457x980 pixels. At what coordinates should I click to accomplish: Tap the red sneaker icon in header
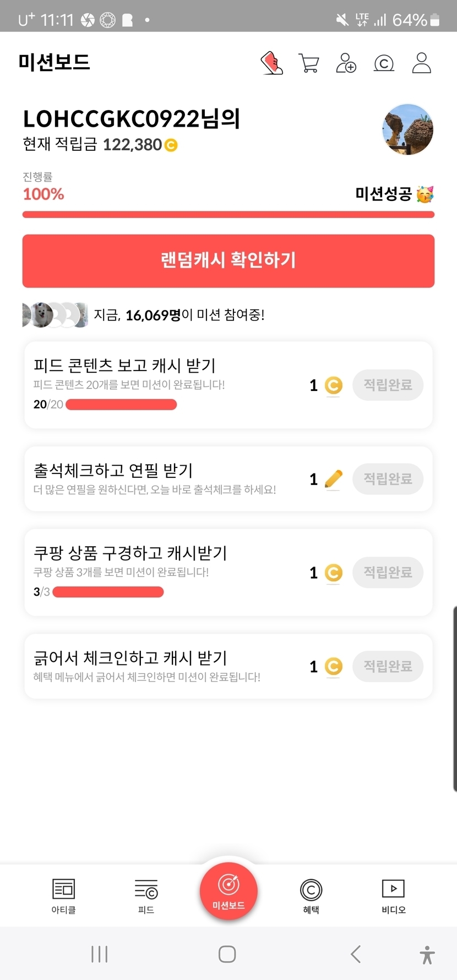tap(271, 63)
